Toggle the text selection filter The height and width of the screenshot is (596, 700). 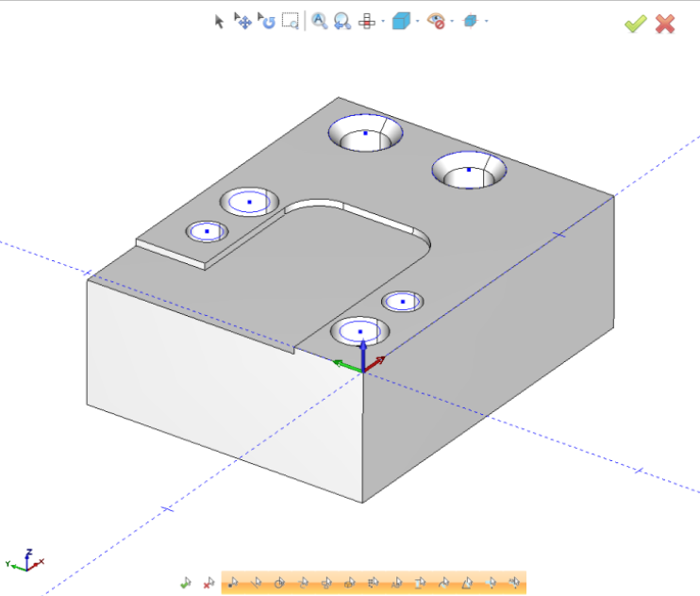(397, 583)
